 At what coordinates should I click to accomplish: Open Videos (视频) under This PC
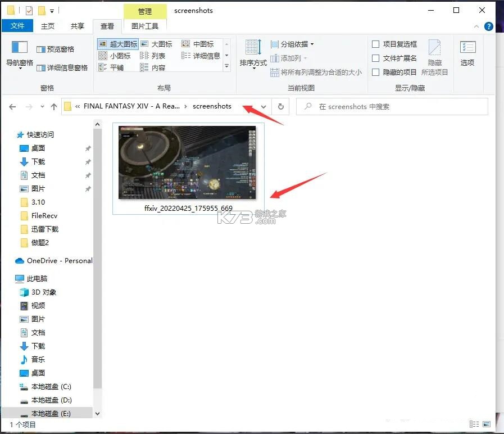tap(33, 306)
